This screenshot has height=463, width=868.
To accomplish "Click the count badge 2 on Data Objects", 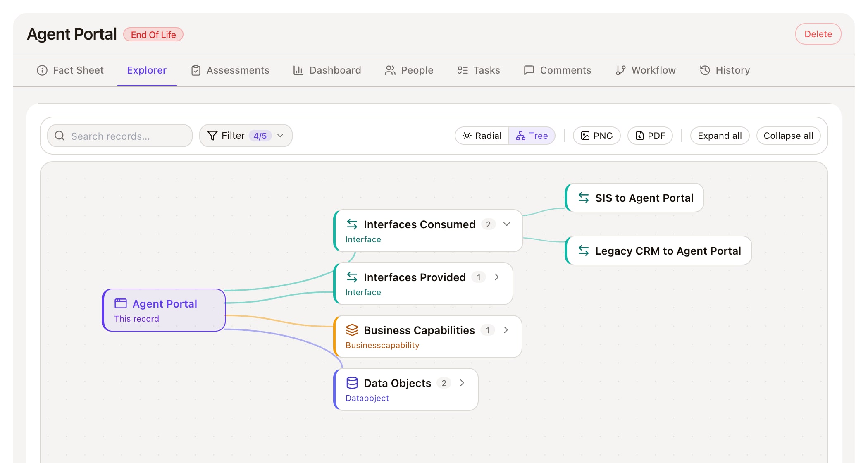I will tap(444, 383).
